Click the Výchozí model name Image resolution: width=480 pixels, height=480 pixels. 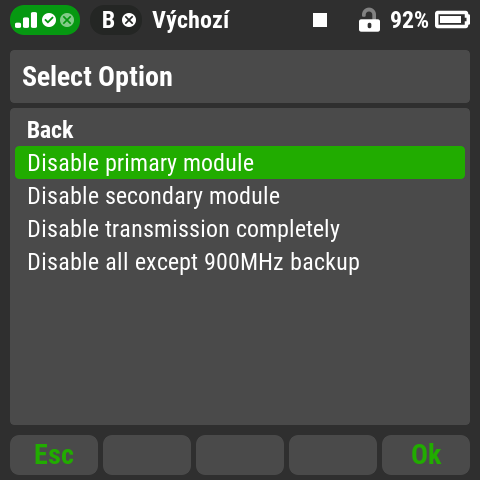tap(191, 21)
